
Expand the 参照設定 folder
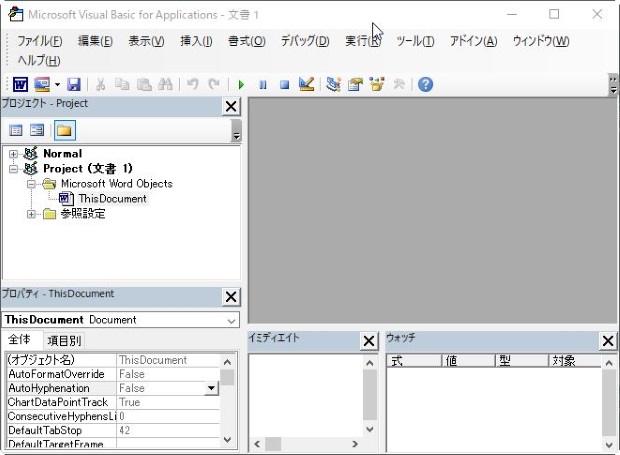tap(31, 214)
